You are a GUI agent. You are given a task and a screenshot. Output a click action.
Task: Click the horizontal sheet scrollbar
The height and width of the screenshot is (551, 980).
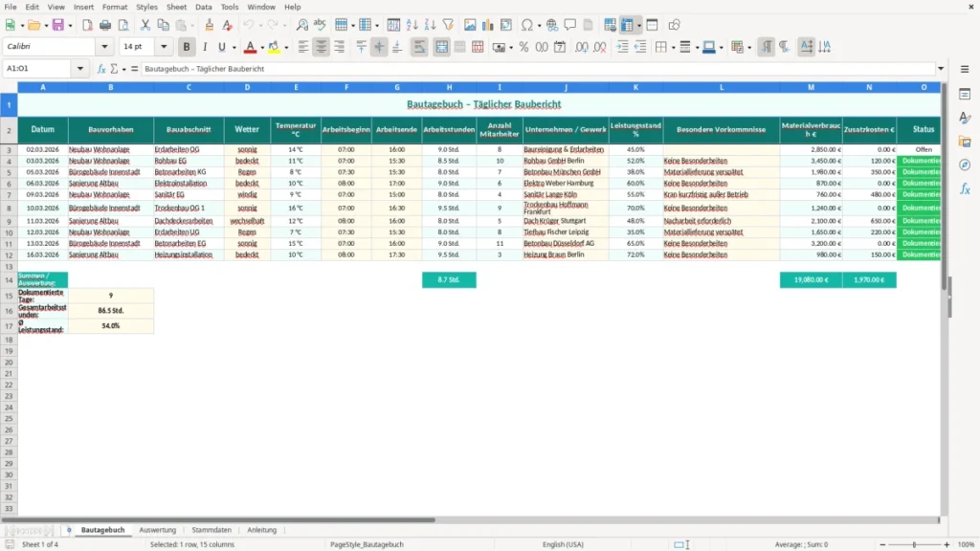click(x=219, y=519)
